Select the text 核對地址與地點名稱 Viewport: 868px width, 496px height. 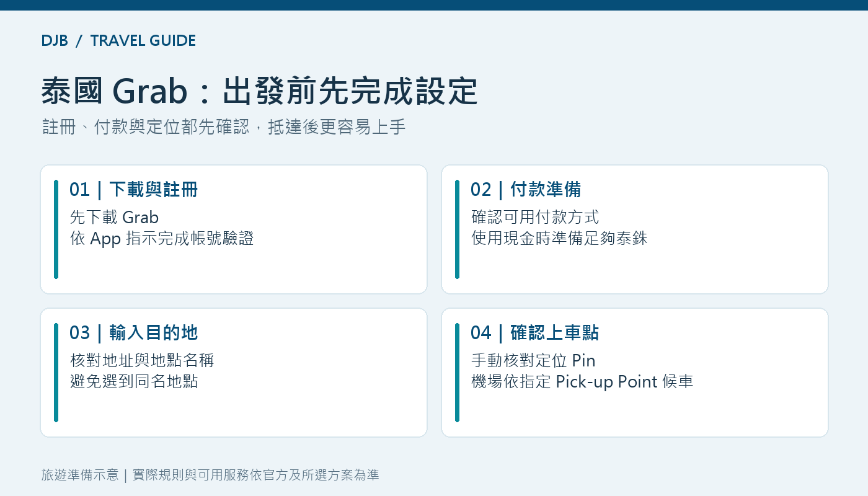(x=142, y=361)
